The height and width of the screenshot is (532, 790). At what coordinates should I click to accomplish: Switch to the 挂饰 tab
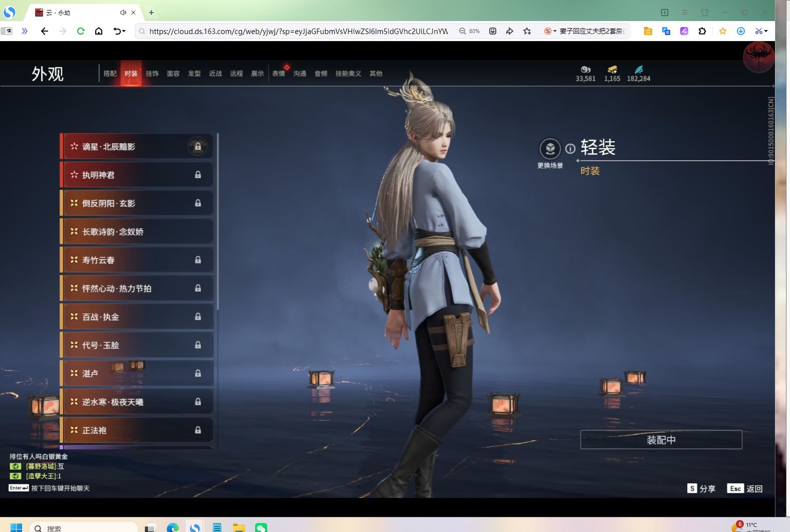pos(152,74)
